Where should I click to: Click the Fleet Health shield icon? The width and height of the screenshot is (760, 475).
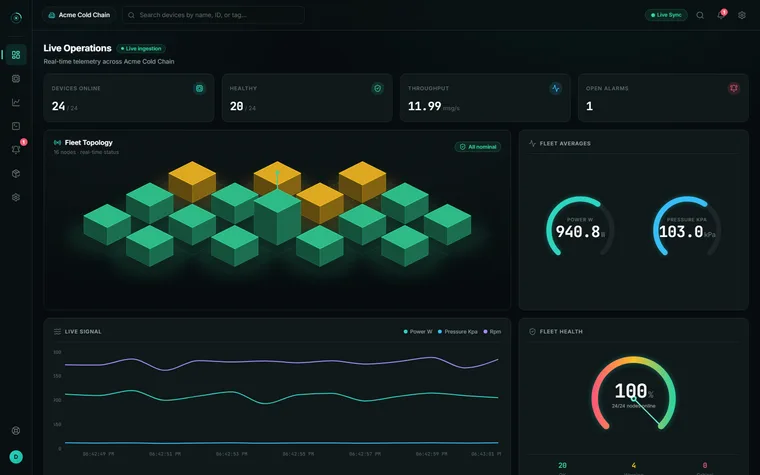pyautogui.click(x=532, y=332)
